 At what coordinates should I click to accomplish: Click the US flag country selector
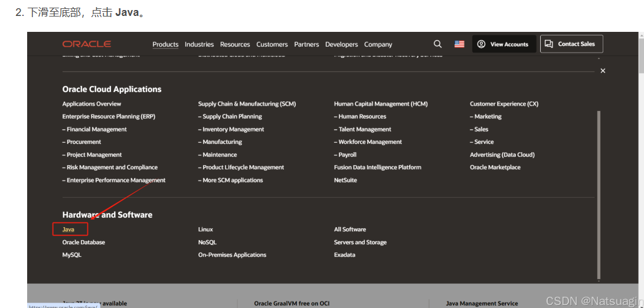click(459, 44)
